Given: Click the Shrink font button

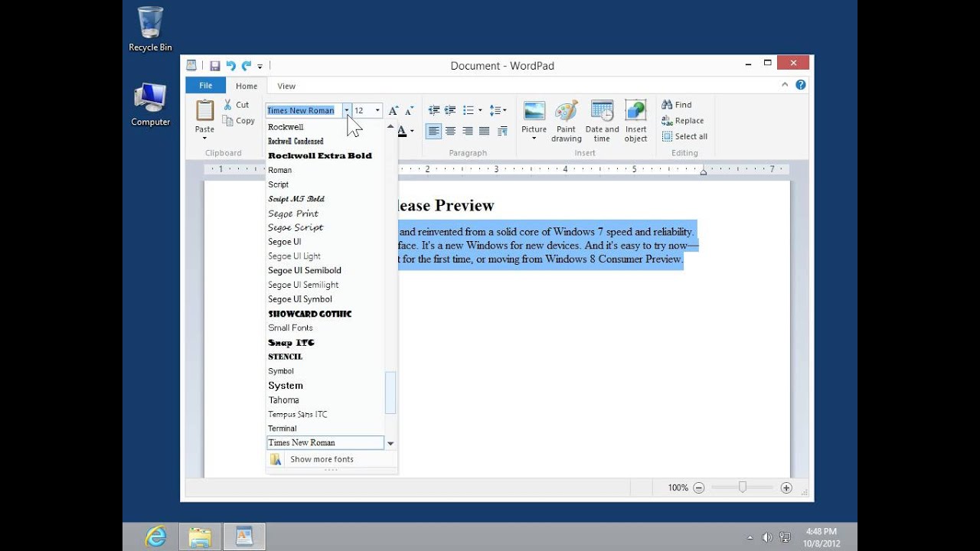Looking at the screenshot, I should [x=409, y=110].
